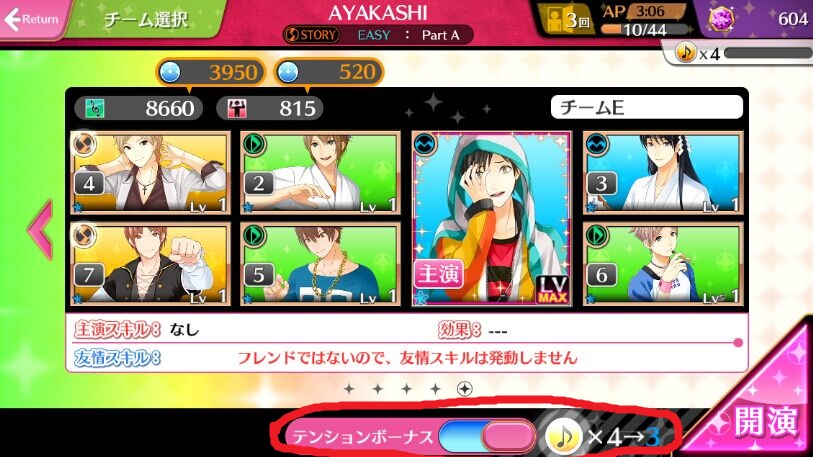Tap the blue clock icon beside 520

(288, 72)
